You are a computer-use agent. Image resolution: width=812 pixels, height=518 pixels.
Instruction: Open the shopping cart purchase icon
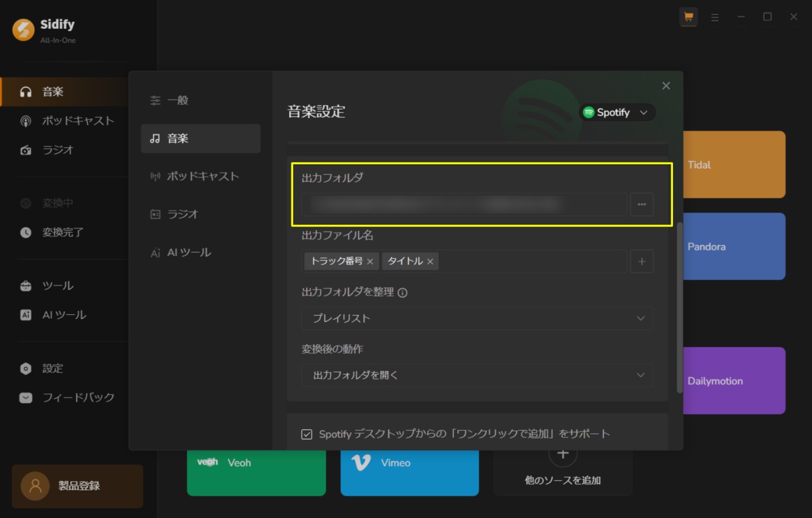tap(688, 17)
